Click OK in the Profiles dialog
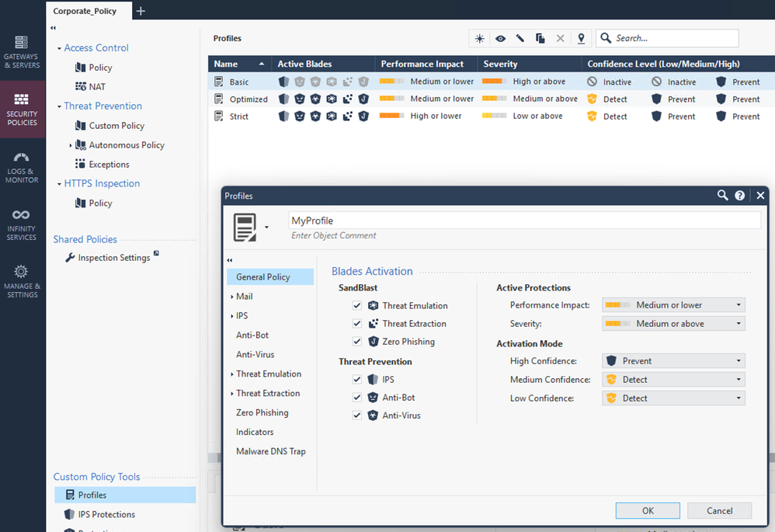This screenshot has height=532, width=775. (648, 511)
